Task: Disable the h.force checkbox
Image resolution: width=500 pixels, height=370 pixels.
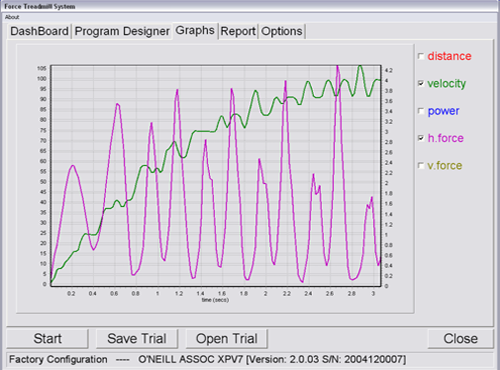Action: [421, 138]
